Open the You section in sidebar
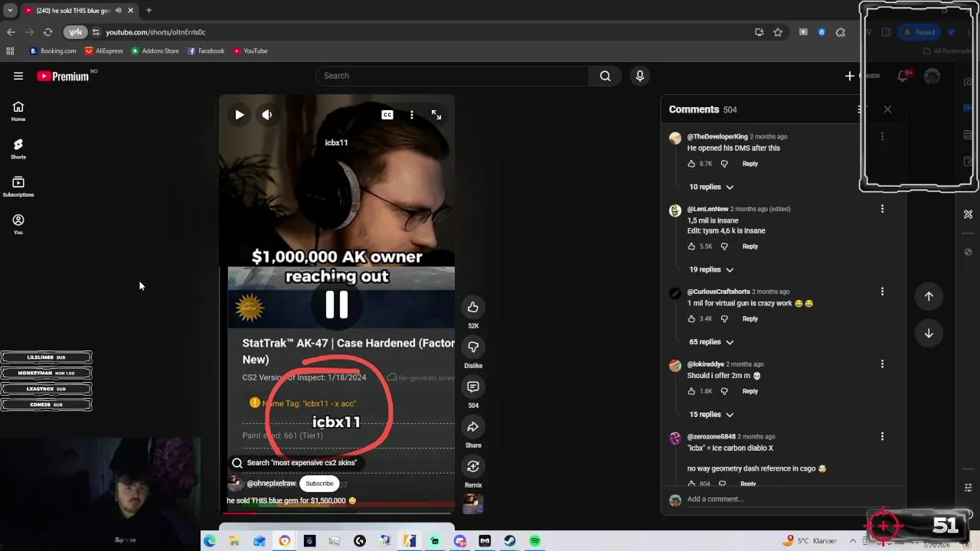The image size is (980, 551). [18, 224]
